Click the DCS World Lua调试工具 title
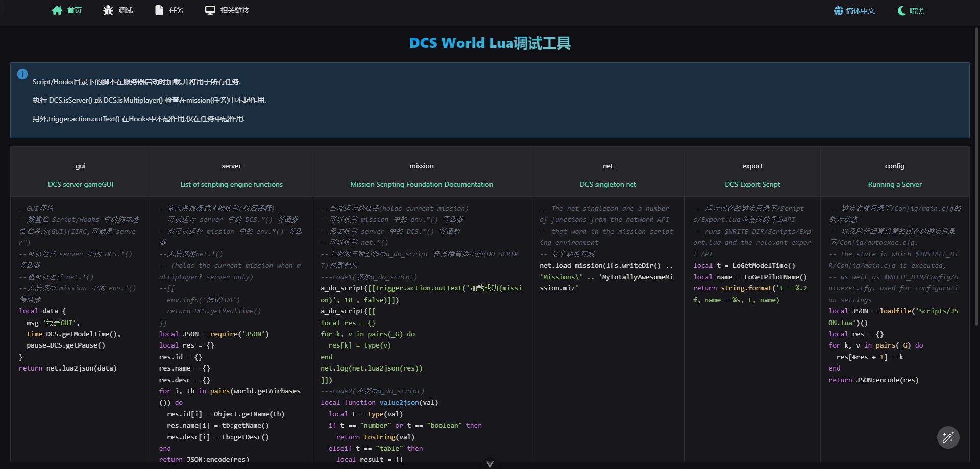 coord(490,43)
